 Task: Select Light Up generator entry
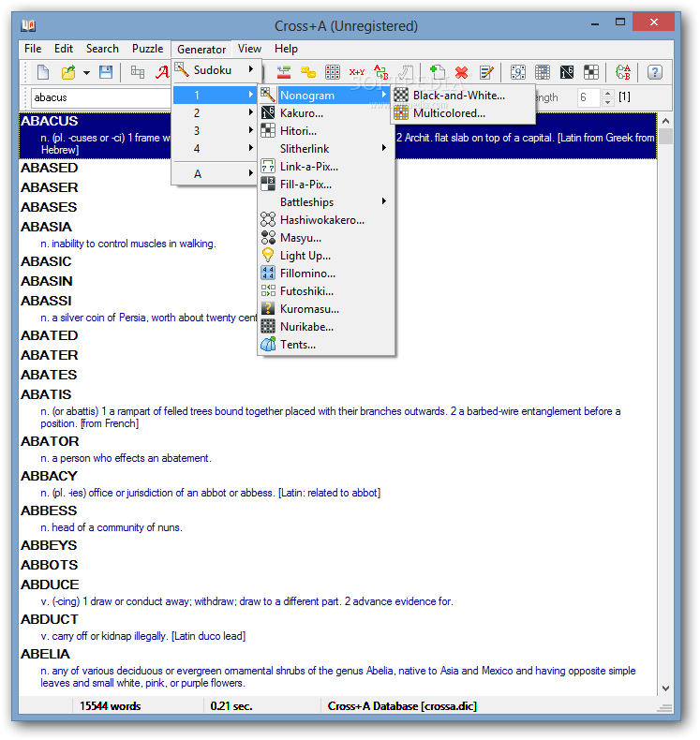click(x=326, y=256)
